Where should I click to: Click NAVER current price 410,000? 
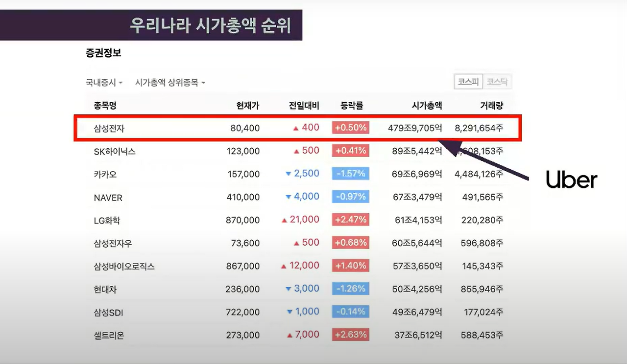coord(243,197)
